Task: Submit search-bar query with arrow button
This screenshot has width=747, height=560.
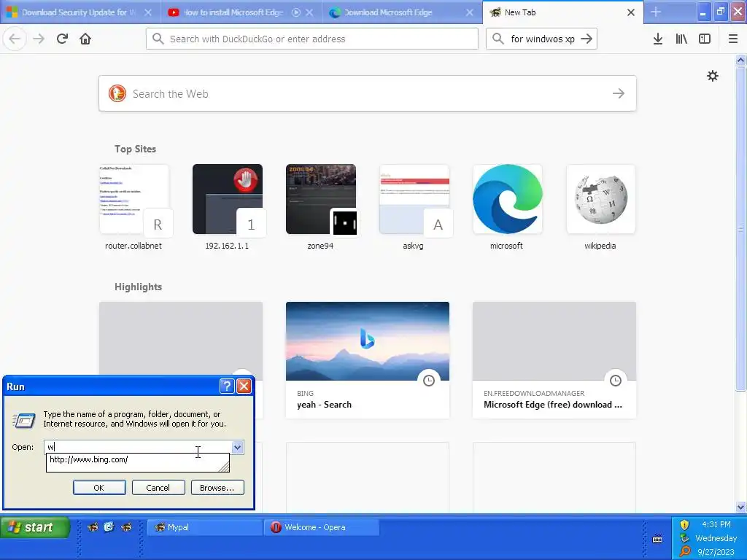Action: point(587,39)
